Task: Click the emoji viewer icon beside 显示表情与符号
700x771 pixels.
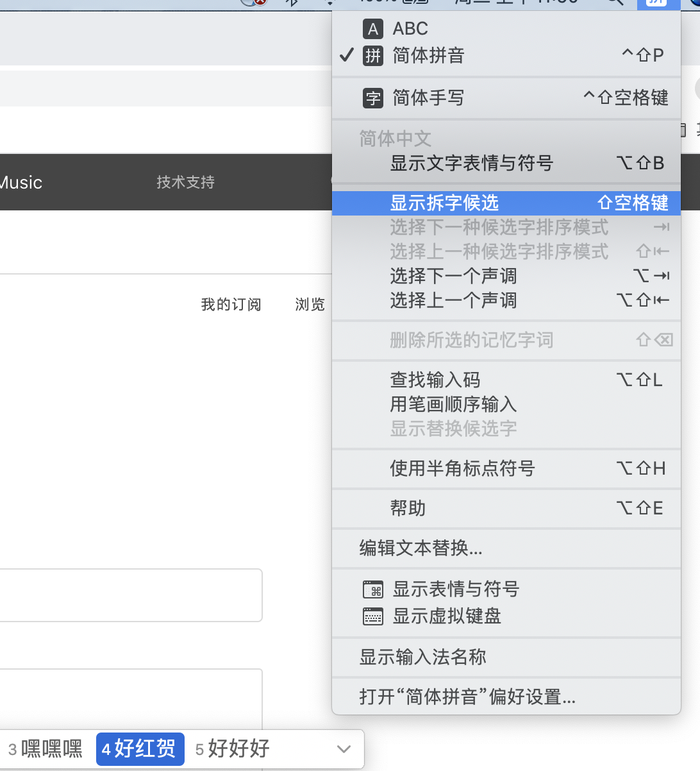Action: (372, 589)
